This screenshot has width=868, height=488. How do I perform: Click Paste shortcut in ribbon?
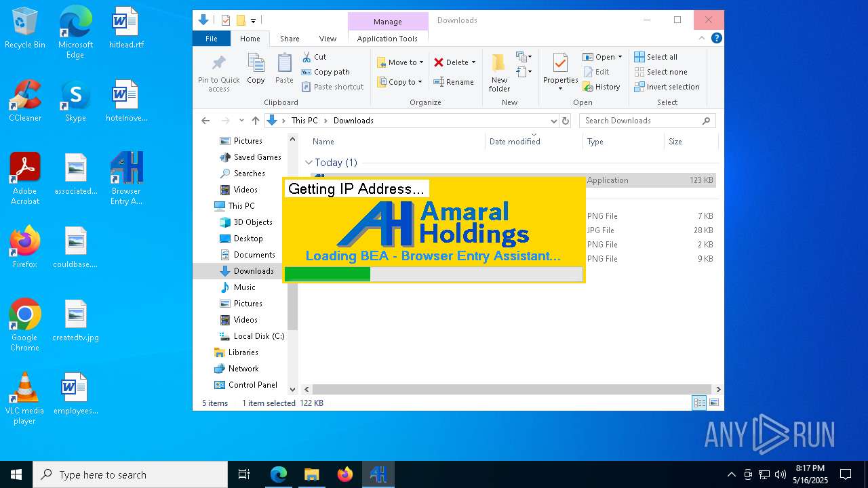point(333,87)
